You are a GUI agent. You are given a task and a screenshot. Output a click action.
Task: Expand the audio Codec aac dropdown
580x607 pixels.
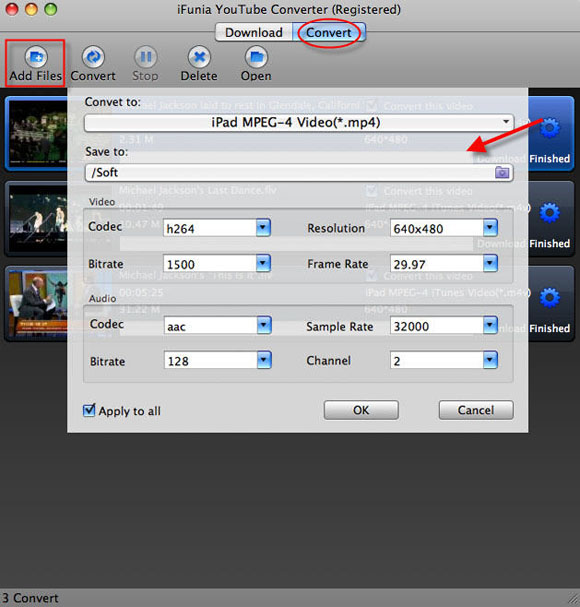[x=264, y=326]
